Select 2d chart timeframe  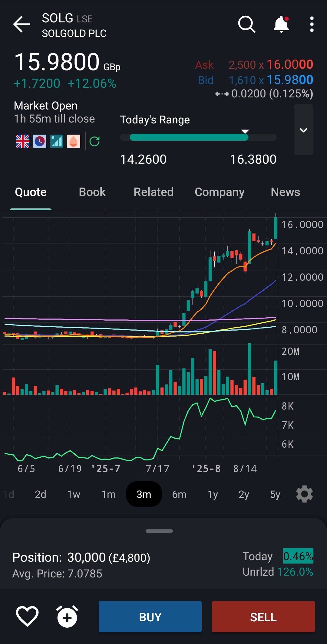click(x=41, y=494)
